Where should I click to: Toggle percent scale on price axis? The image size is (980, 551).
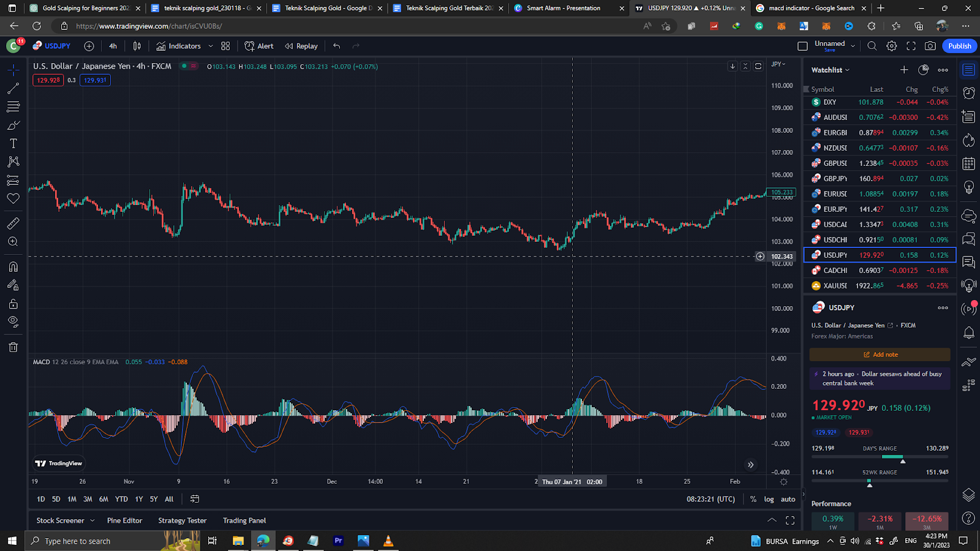(x=753, y=499)
